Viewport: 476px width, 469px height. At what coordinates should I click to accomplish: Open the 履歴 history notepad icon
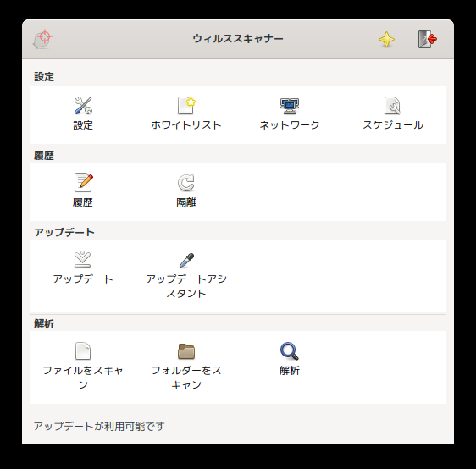point(83,182)
